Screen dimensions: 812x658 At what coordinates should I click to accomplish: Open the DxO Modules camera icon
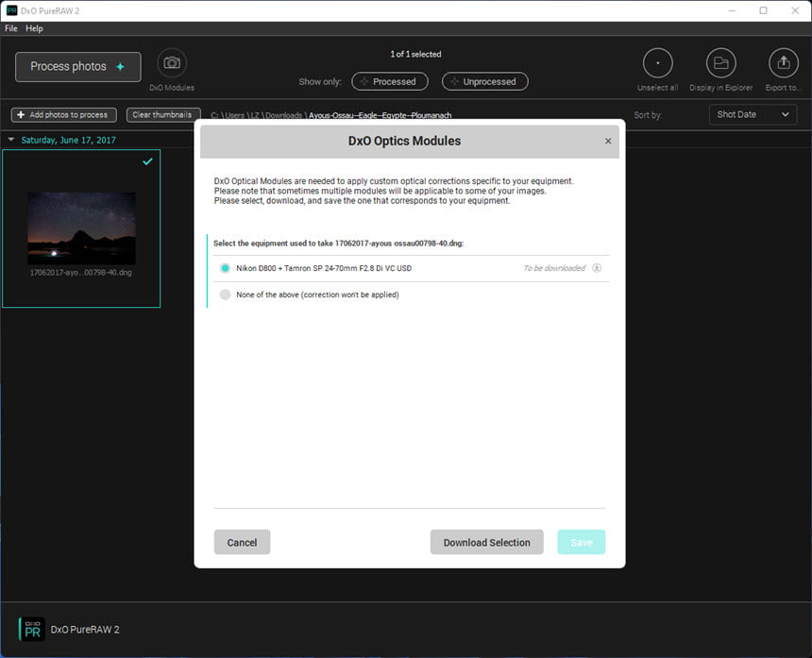172,63
